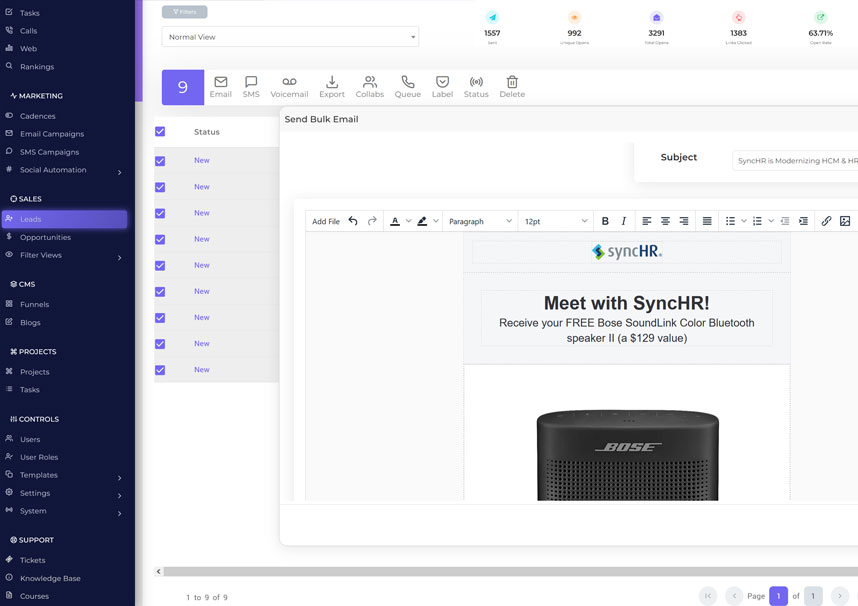858x606 pixels.
Task: Click the Filters button
Action: (x=185, y=12)
